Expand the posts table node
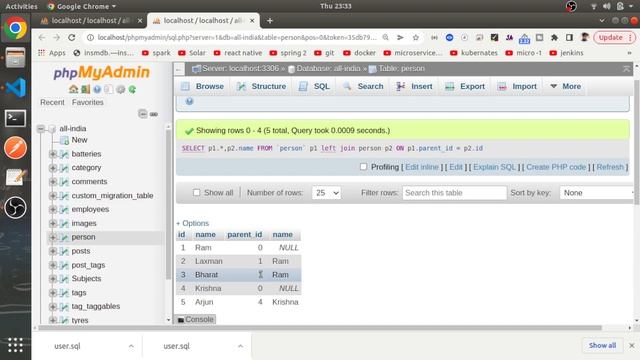This screenshot has height=360, width=640. pyautogui.click(x=53, y=251)
